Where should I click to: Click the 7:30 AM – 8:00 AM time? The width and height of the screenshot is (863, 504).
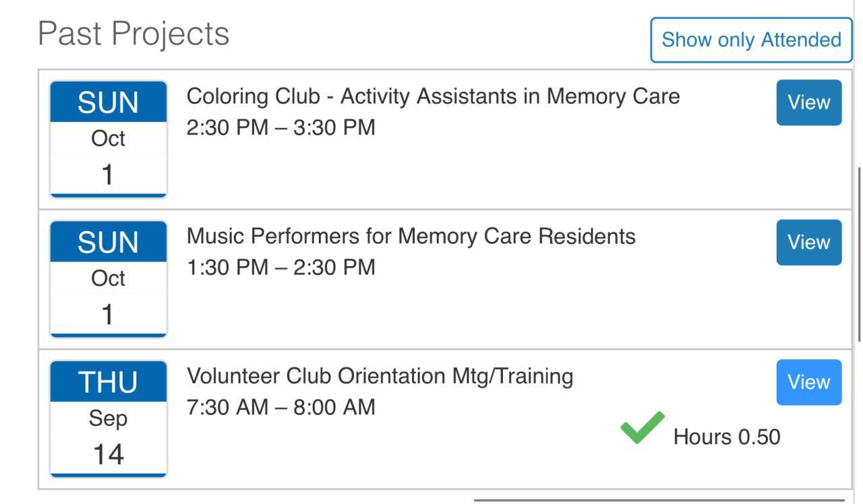point(280,408)
